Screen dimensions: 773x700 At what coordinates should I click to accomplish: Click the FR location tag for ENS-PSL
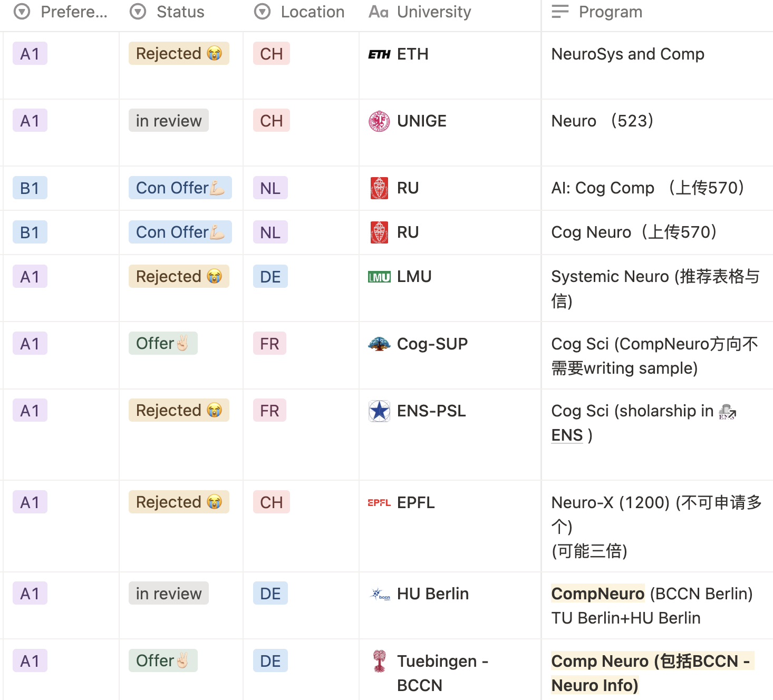pos(269,411)
